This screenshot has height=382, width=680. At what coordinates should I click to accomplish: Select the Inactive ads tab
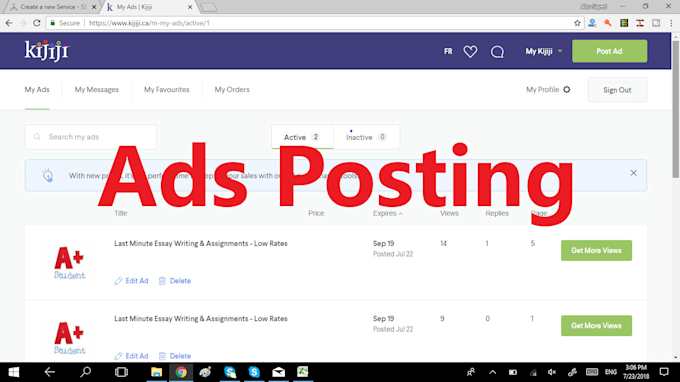tap(366, 137)
